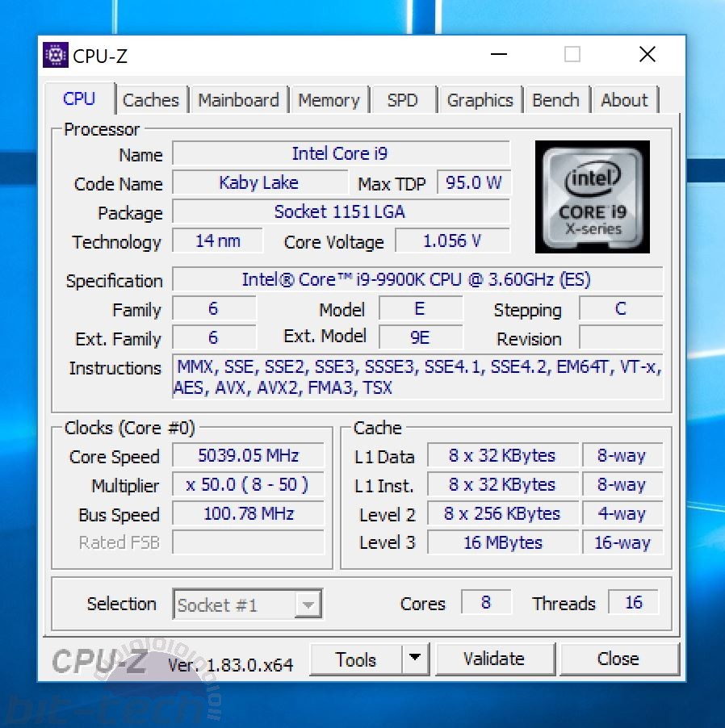Open the Mainboard tab
Viewport: 725px width, 728px height.
coord(238,99)
